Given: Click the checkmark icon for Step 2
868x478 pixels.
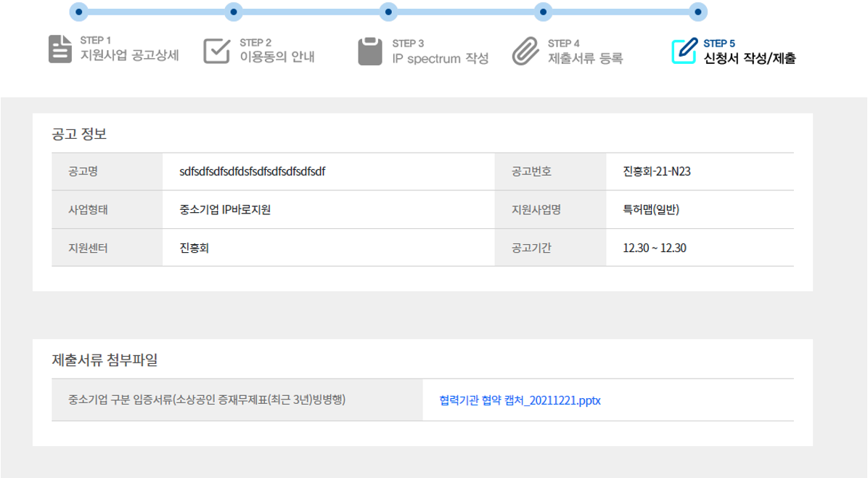Looking at the screenshot, I should 216,50.
